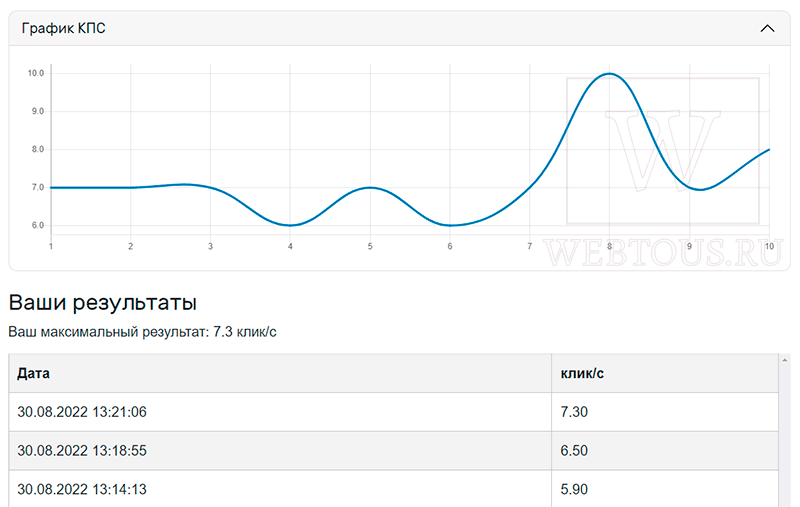Click the chart point at second 6
Image resolution: width=800 pixels, height=507 pixels.
coord(450,225)
